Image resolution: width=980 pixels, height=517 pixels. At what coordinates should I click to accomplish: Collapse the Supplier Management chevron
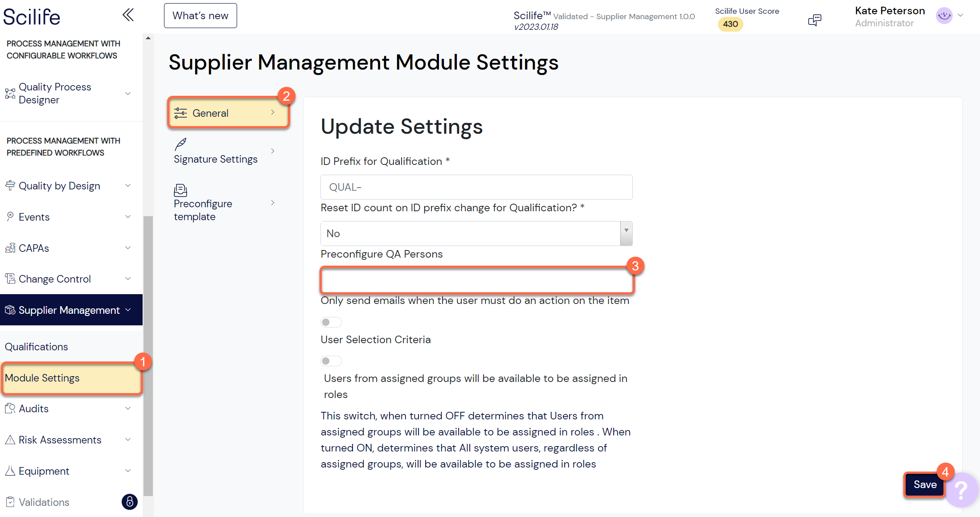(128, 310)
